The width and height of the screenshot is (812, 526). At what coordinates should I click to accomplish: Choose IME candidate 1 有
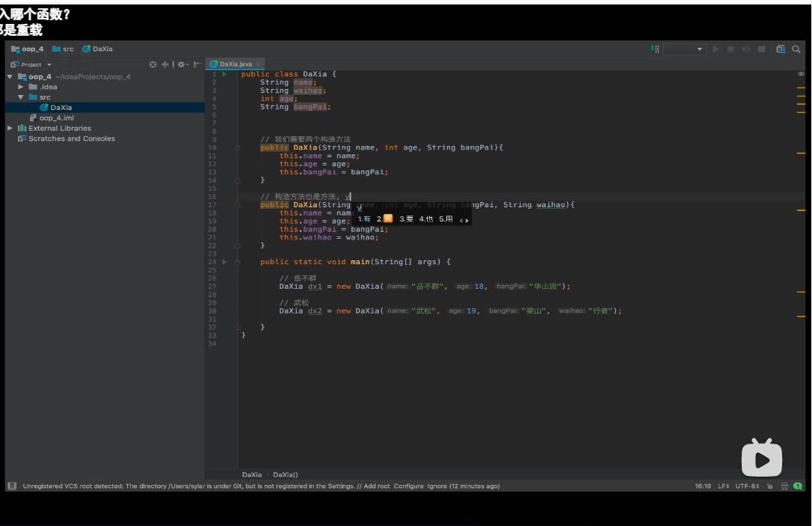[365, 219]
